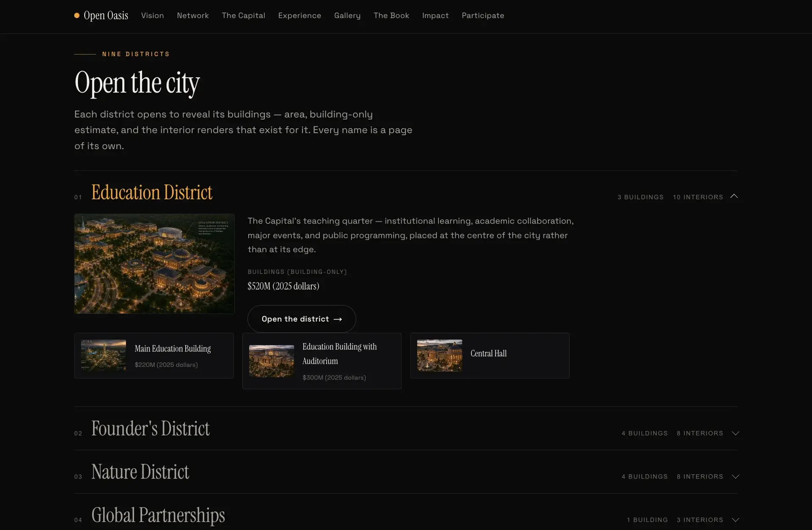Screen dimensions: 812x530
Task: Open the Education District aerial image
Action: [x=154, y=264]
